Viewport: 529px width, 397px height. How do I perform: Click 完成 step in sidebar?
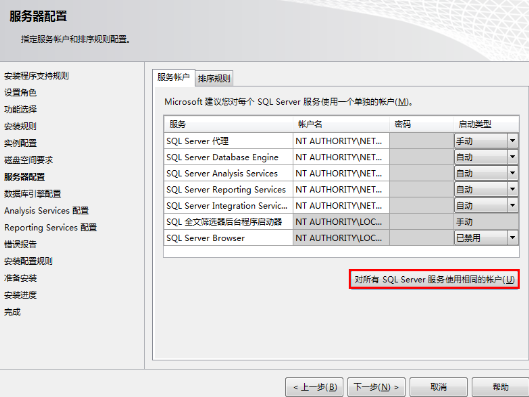coord(12,312)
